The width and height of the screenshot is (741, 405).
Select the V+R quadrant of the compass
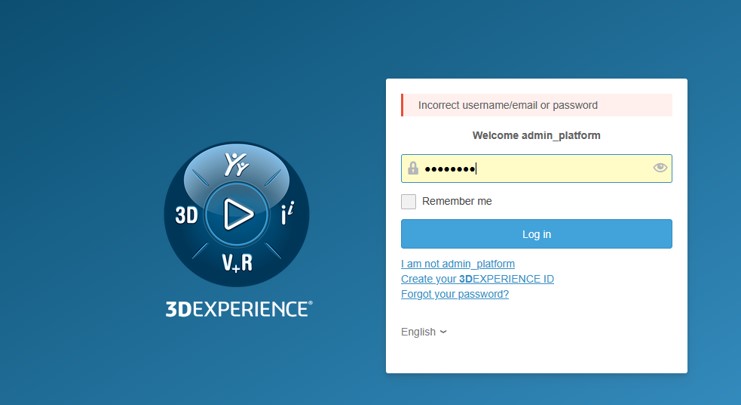click(x=237, y=263)
